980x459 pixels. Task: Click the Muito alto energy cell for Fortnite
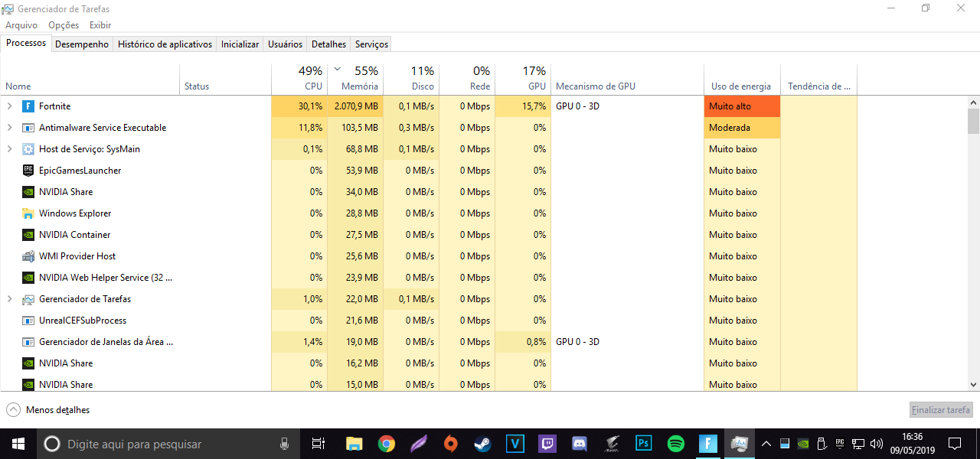click(742, 106)
